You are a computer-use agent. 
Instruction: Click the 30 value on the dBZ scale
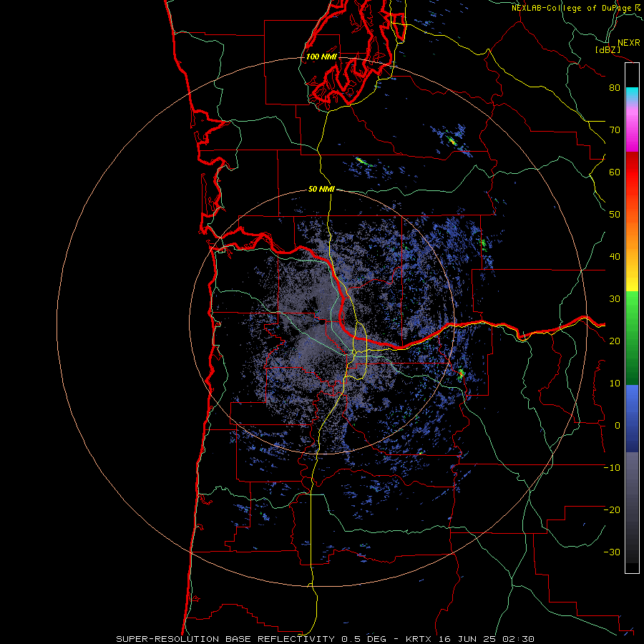[615, 299]
